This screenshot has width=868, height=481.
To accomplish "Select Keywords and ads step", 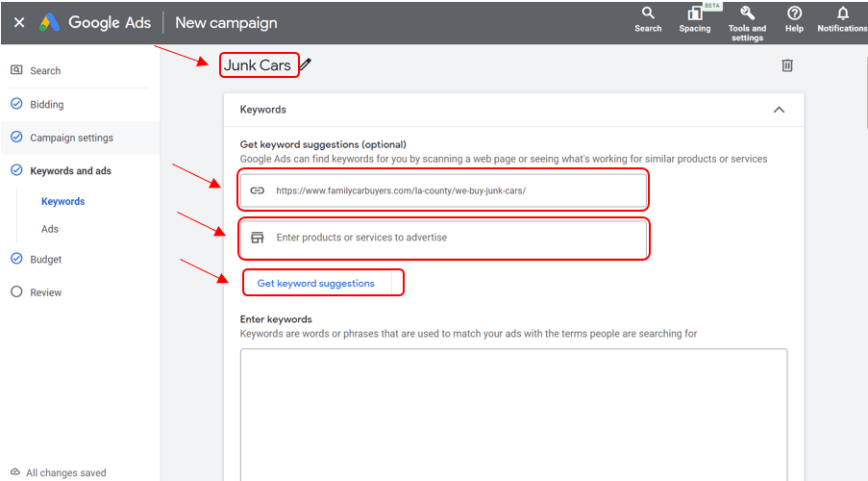I will [x=70, y=171].
